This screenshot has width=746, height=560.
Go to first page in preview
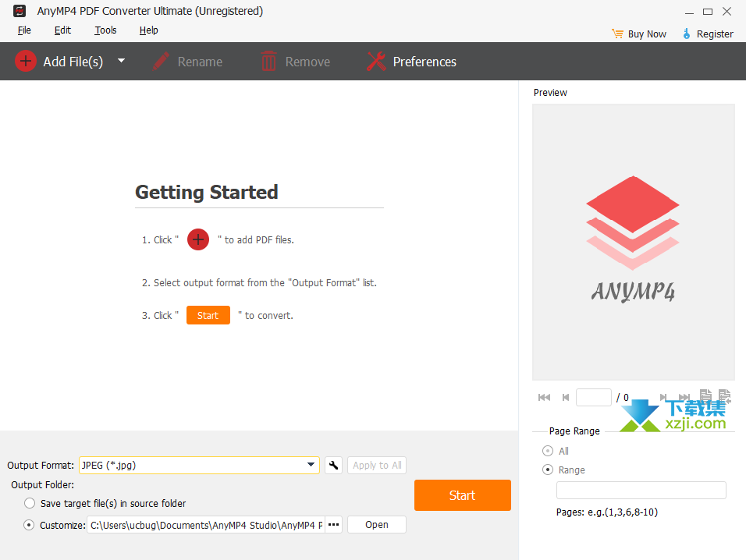pos(544,398)
